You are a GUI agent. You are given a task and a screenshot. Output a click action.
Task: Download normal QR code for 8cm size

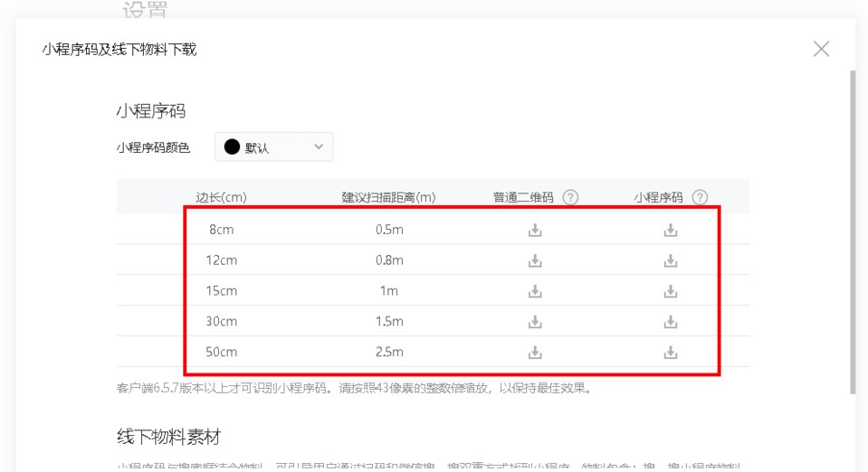pos(535,230)
